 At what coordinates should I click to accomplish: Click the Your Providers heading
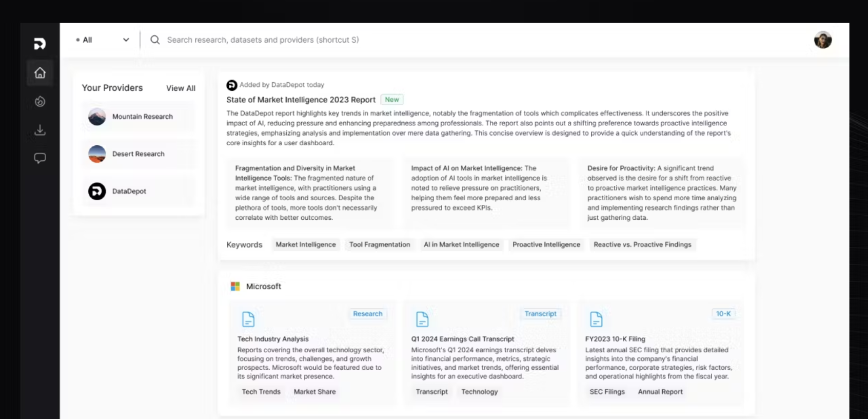pos(112,88)
